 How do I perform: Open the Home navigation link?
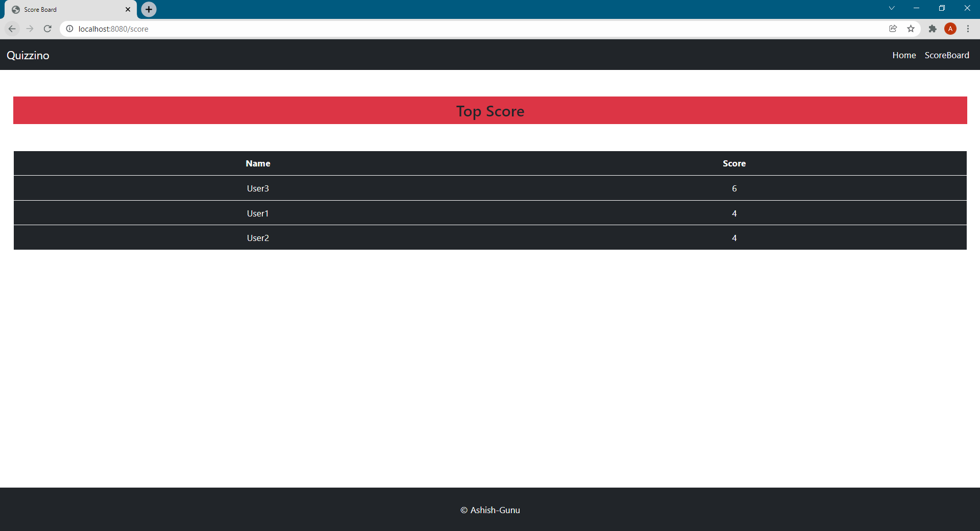click(903, 55)
